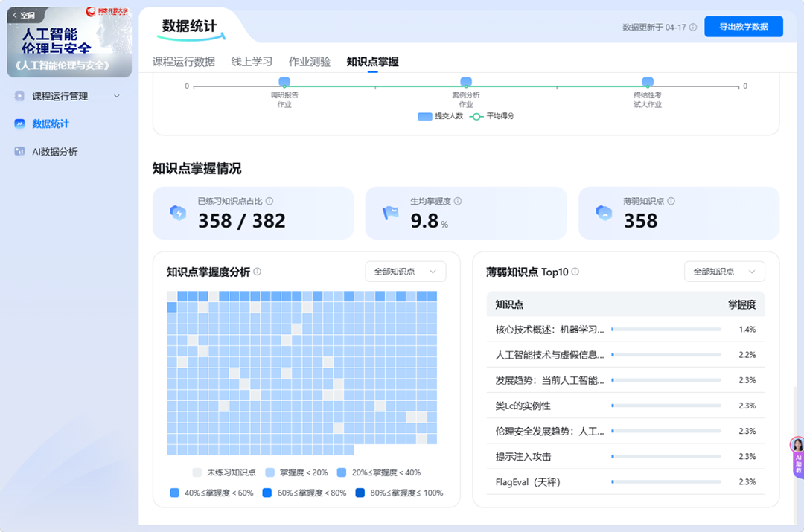Click 类Lc的实例性 row text
This screenshot has width=804, height=532.
click(x=523, y=406)
